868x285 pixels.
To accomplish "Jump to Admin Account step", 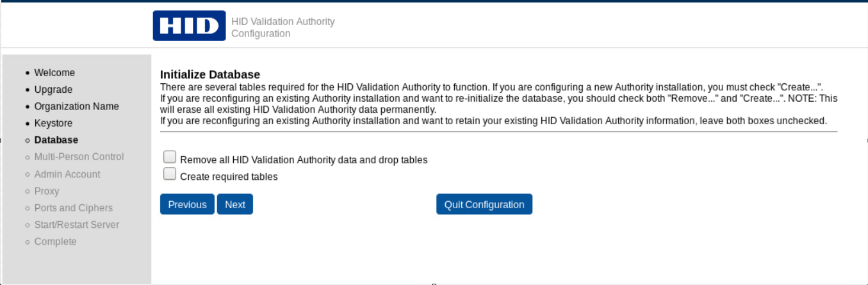I will pyautogui.click(x=67, y=174).
